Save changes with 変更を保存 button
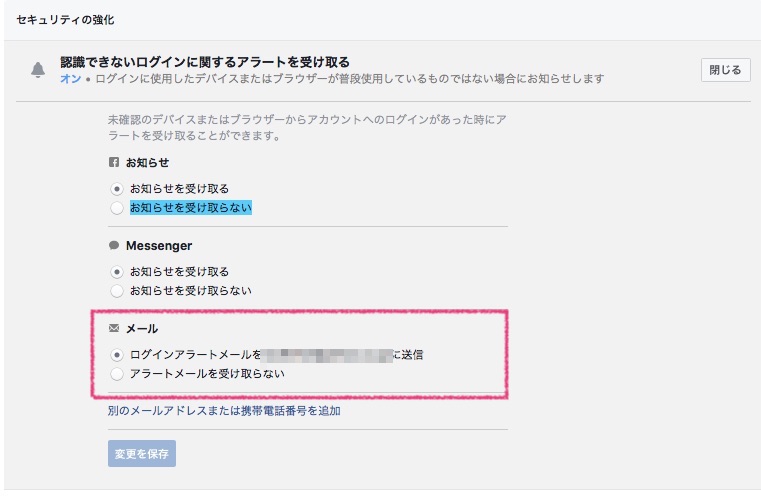The image size is (761, 496). [x=142, y=453]
